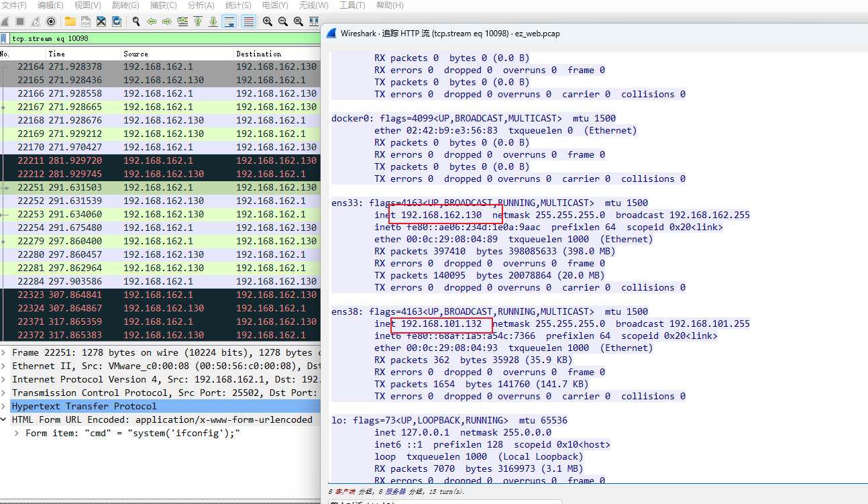Viewport: 868px width, 504px height.
Task: Open the 视图(V) menu
Action: 88,5
